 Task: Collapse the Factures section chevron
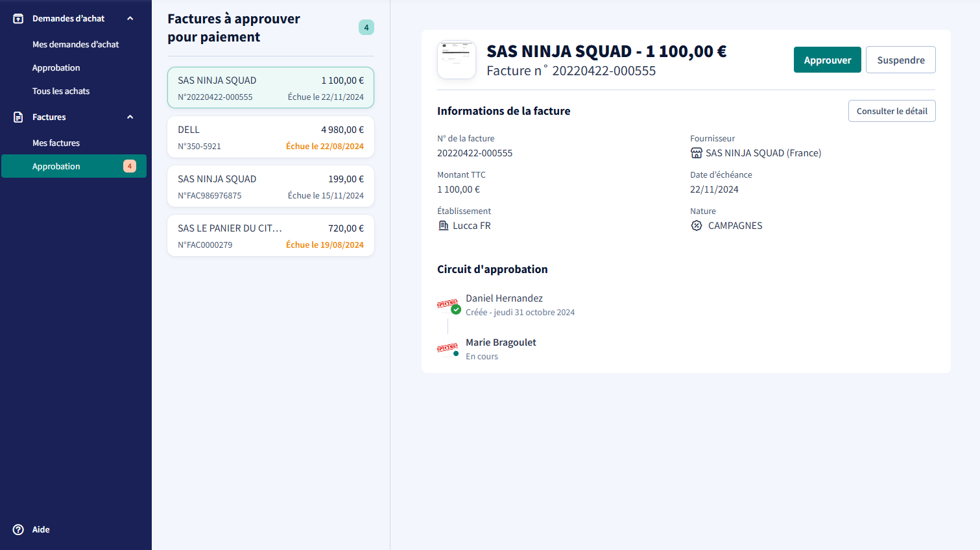coord(130,117)
